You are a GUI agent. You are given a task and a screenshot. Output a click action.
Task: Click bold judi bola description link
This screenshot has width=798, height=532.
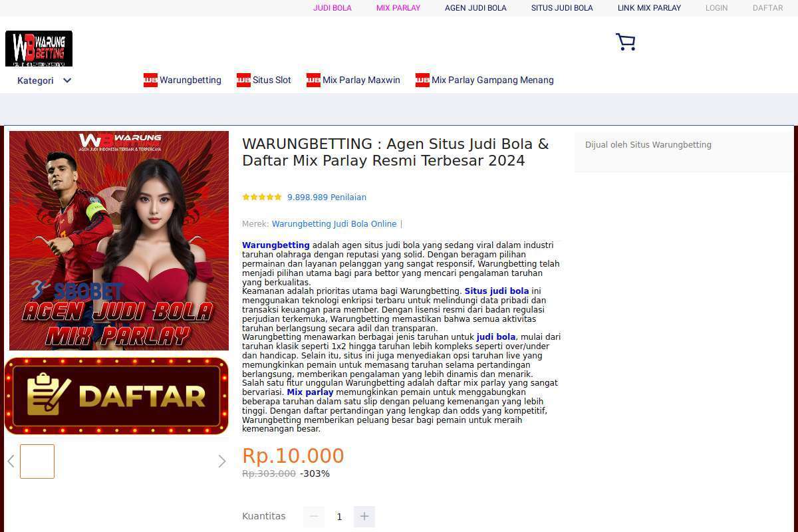click(496, 337)
